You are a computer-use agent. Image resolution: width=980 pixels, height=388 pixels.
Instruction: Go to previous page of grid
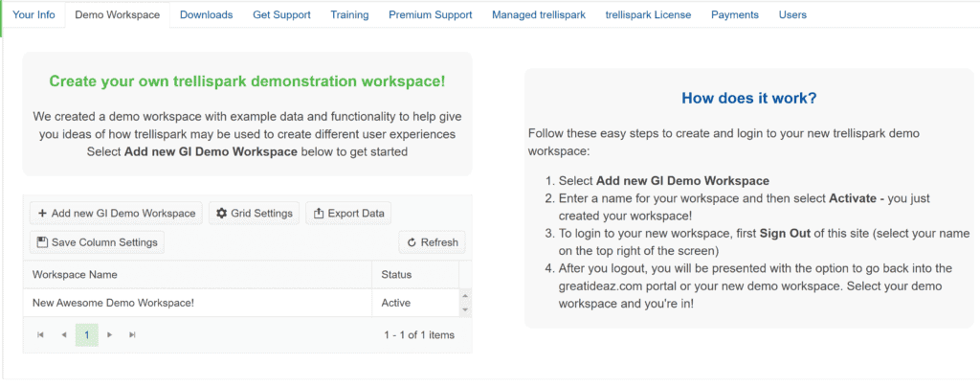pyautogui.click(x=64, y=334)
